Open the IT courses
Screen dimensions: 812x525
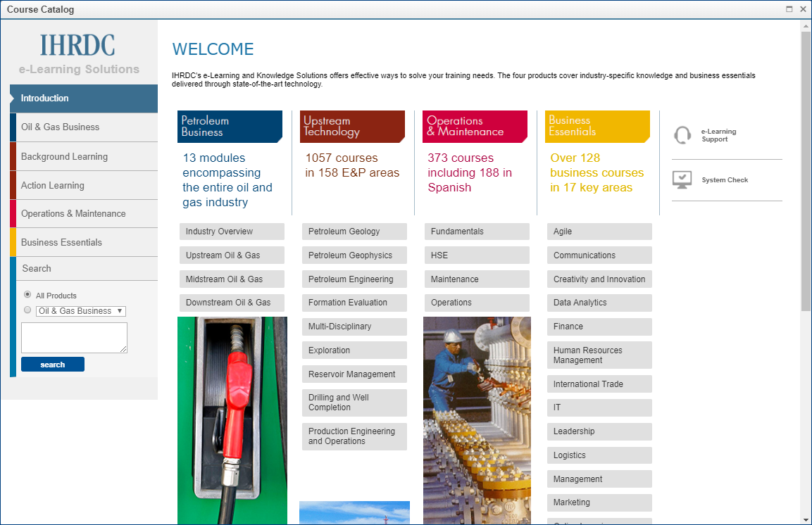pyautogui.click(x=600, y=407)
